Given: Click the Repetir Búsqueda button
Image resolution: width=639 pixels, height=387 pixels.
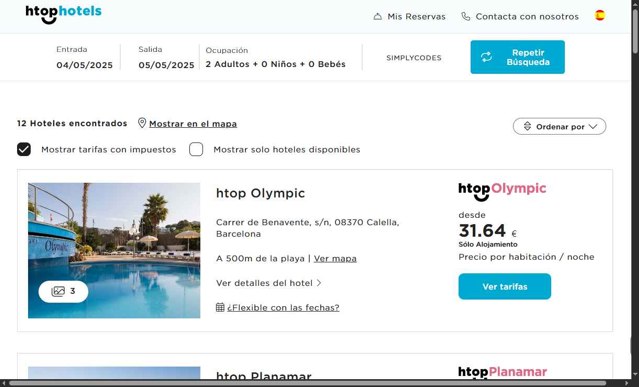Looking at the screenshot, I should 518,57.
